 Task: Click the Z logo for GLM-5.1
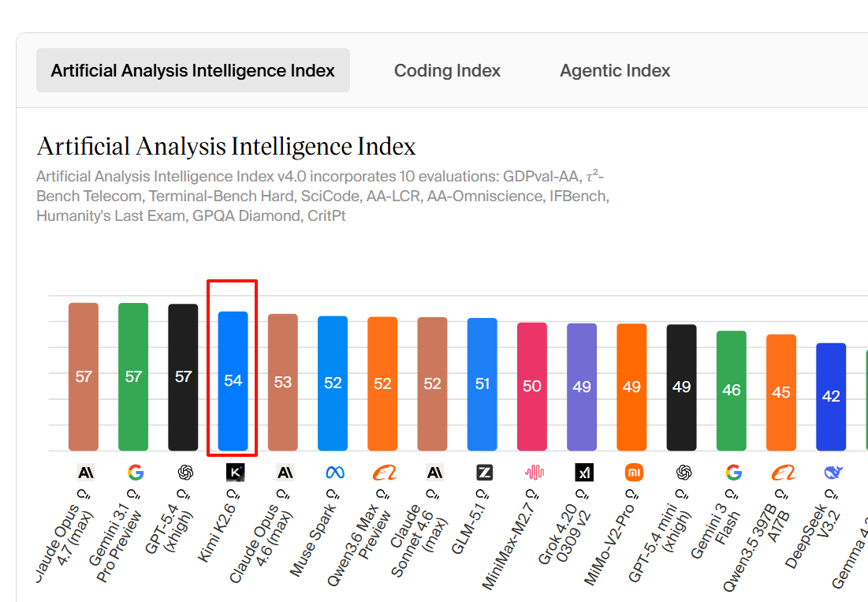[x=484, y=473]
